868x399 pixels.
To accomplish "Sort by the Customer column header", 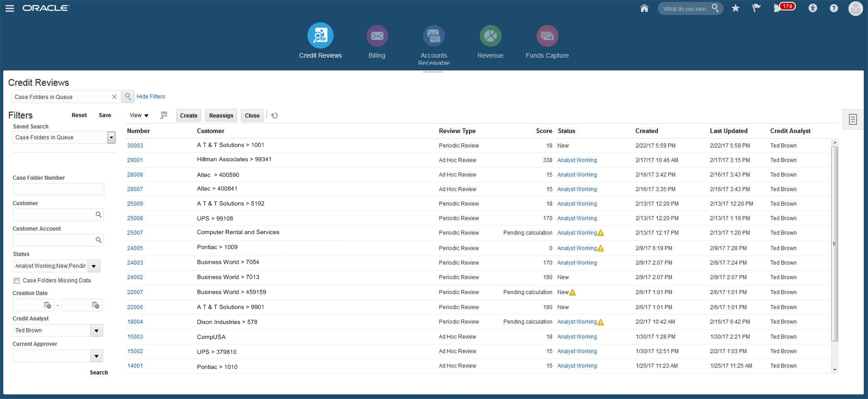I will [x=211, y=131].
